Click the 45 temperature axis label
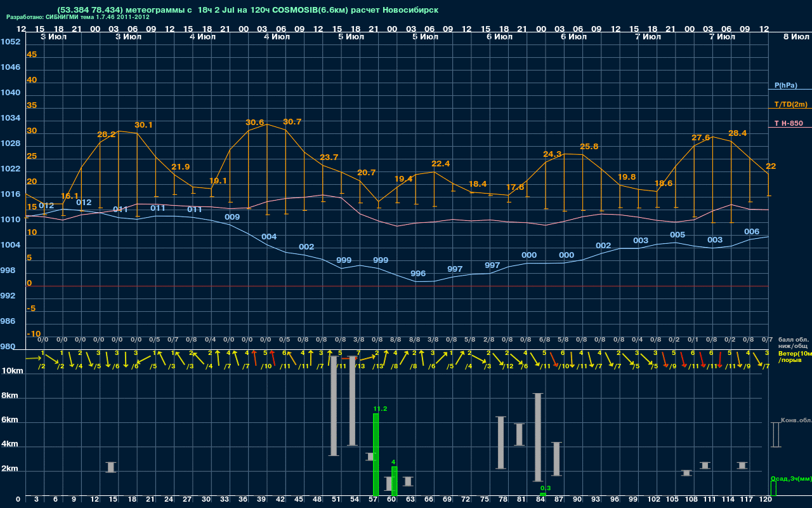 (x=32, y=55)
